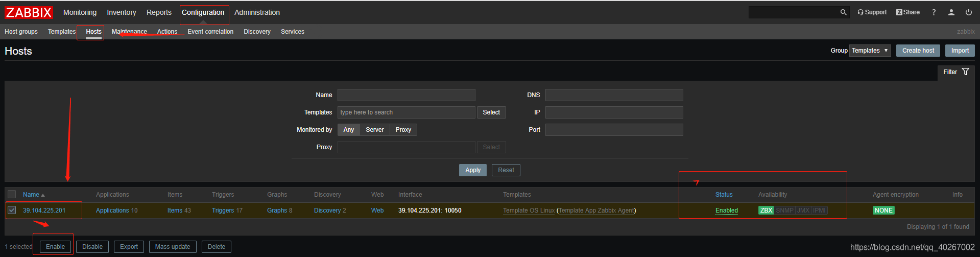
Task: Click the sign out power icon
Action: coord(969,12)
